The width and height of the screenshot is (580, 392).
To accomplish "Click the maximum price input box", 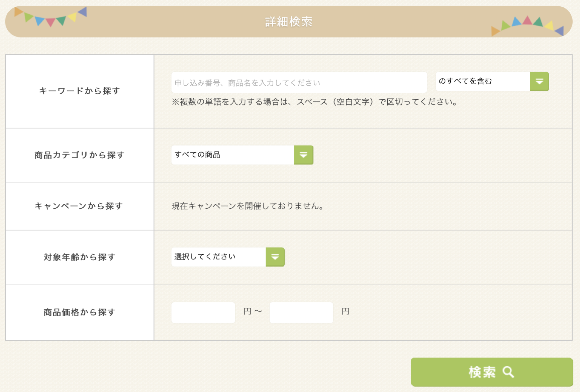I will click(x=301, y=312).
